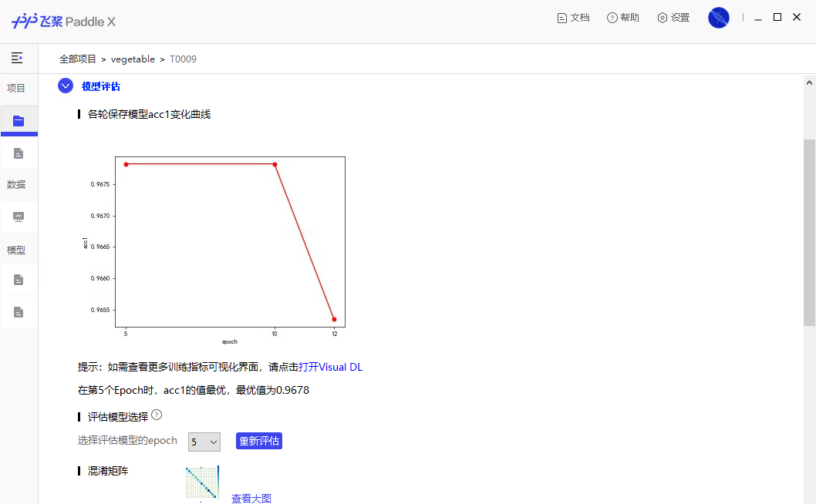Click the last document icon under 模型 section
The height and width of the screenshot is (504, 816).
point(19,312)
